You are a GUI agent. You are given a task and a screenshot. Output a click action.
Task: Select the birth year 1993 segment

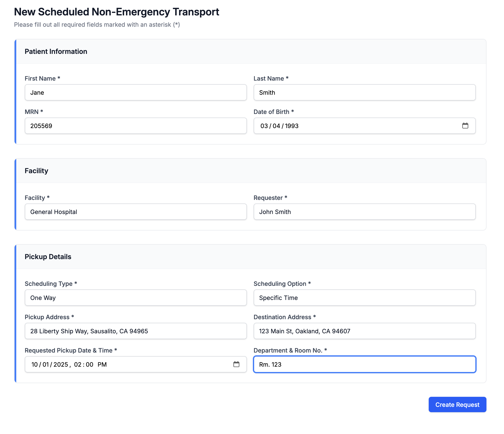point(292,126)
